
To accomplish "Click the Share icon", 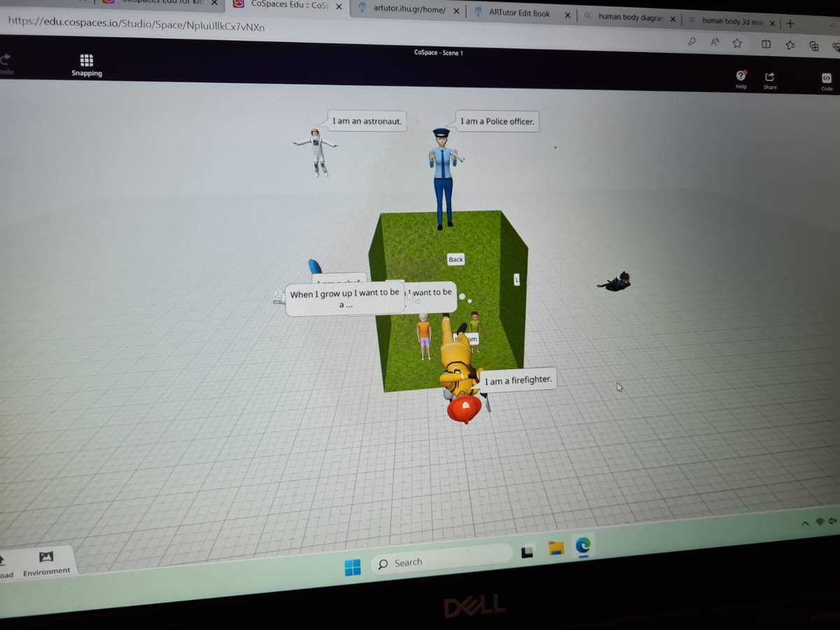I will click(770, 80).
